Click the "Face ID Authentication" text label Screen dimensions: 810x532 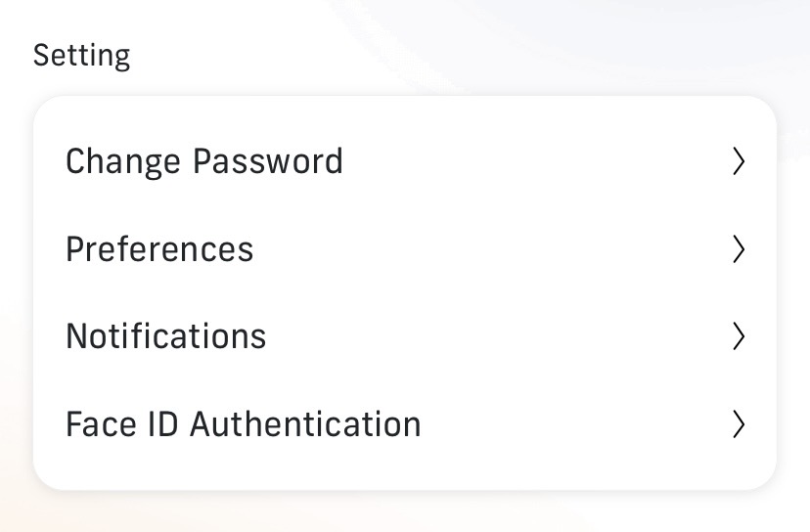click(244, 424)
